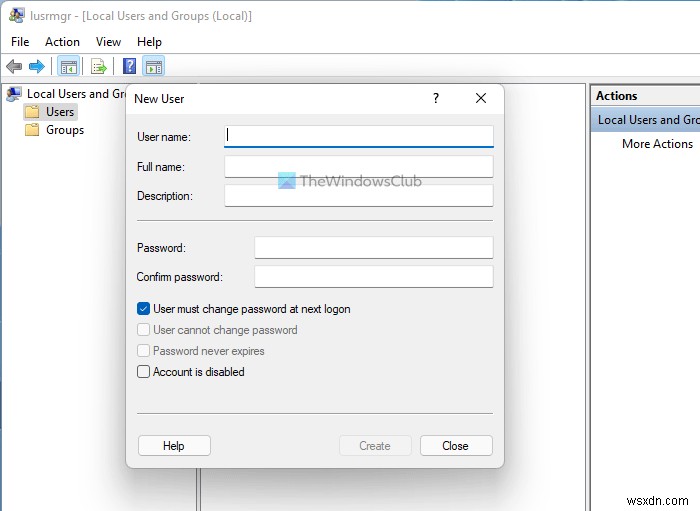Toggle the Show/Hide Action Pane icon

154,67
